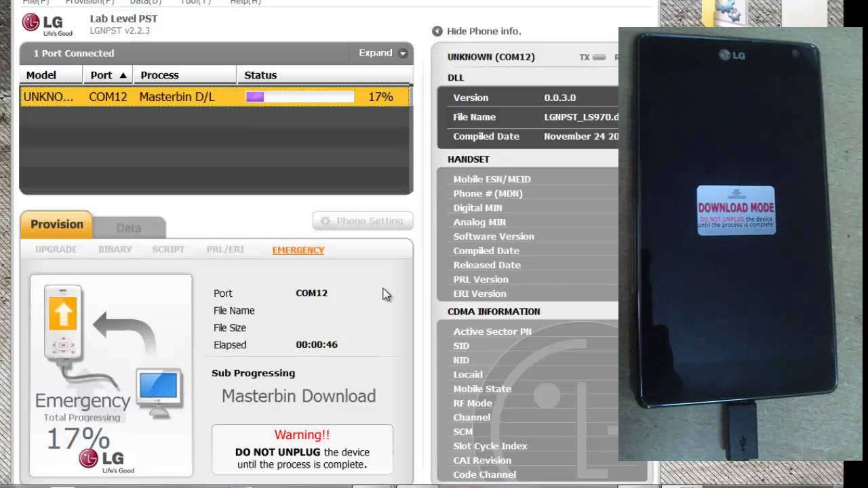
Task: Click the phone with orange up arrow graphic
Action: [63, 322]
